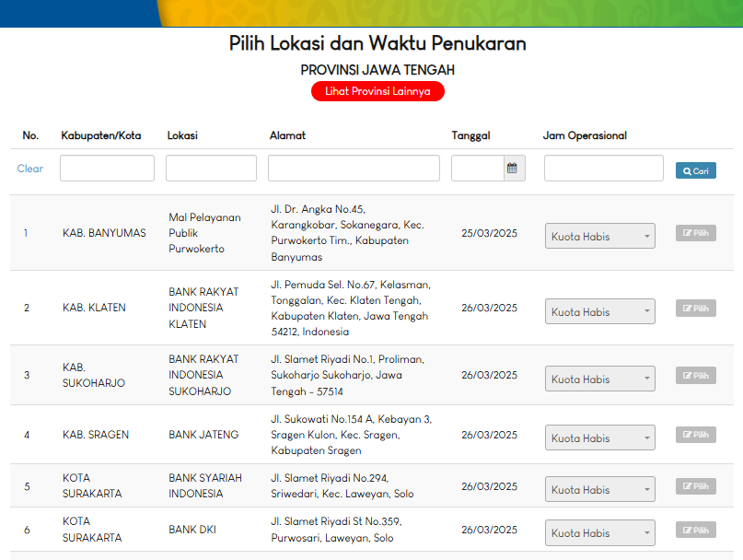The image size is (743, 560).
Task: Select the BANK JATENG location cell
Action: (203, 435)
